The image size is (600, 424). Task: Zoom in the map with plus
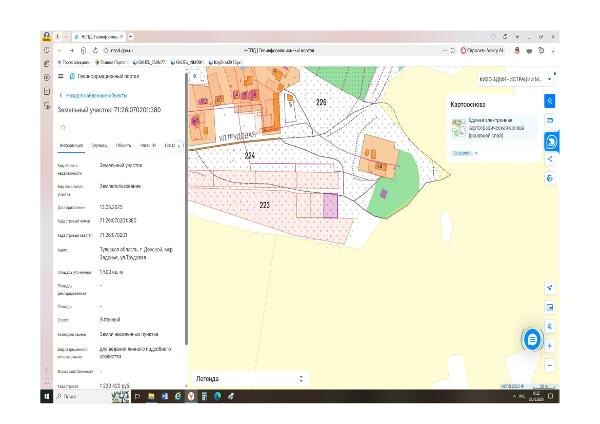point(549,346)
